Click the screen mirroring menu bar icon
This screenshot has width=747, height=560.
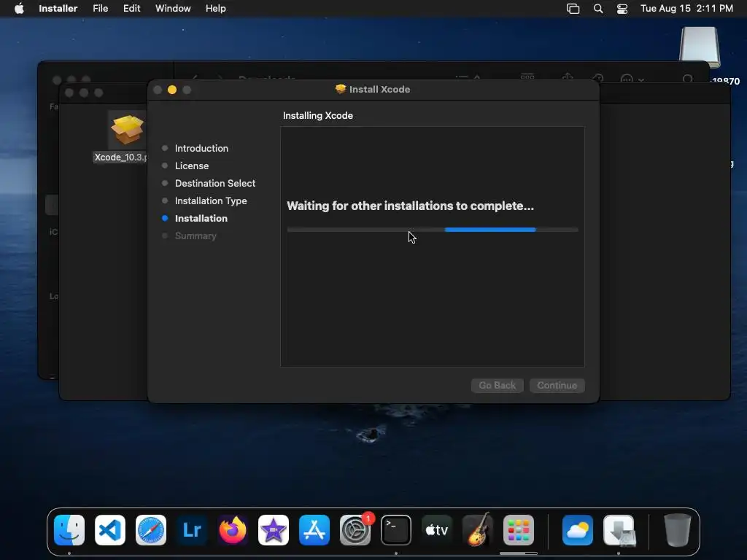click(x=573, y=9)
